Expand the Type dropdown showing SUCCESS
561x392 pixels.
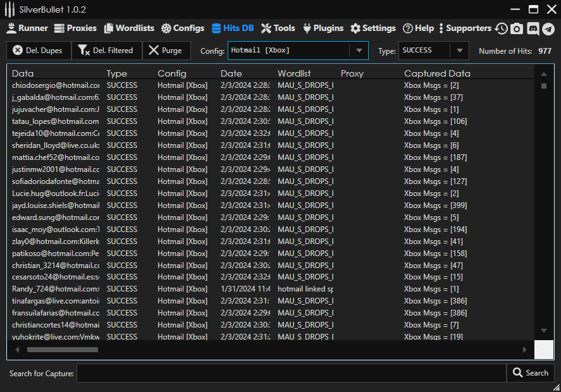[460, 51]
